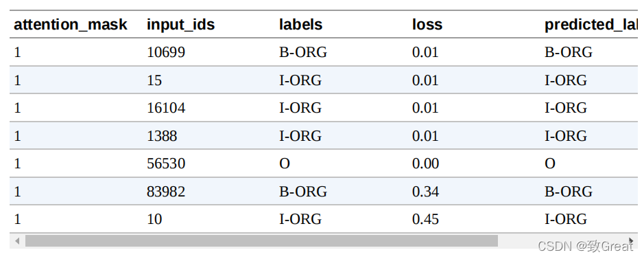Select the input_ids cell 83982
The height and width of the screenshot is (259, 644).
point(166,192)
